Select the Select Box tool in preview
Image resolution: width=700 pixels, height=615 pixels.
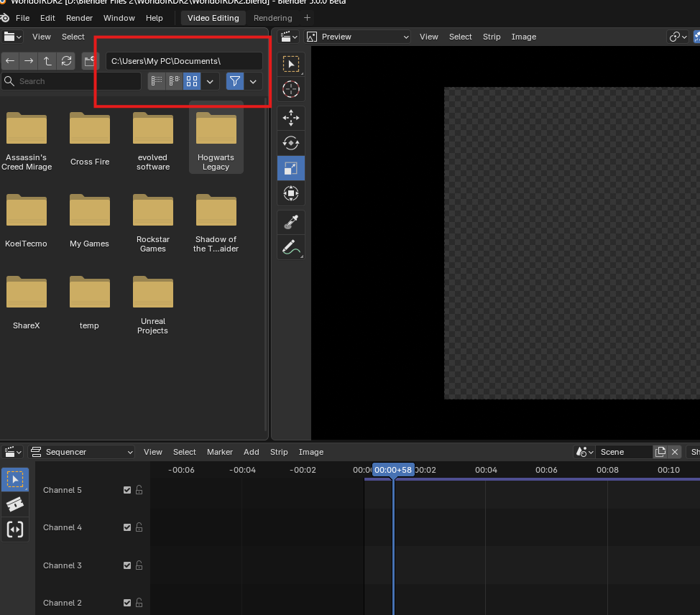(x=291, y=64)
